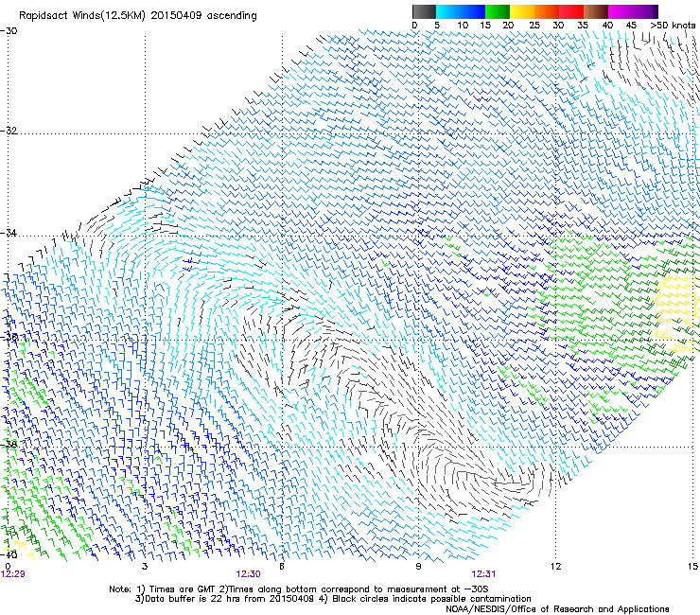
Task: Click the -40 latitude axis label
Action: point(9,554)
